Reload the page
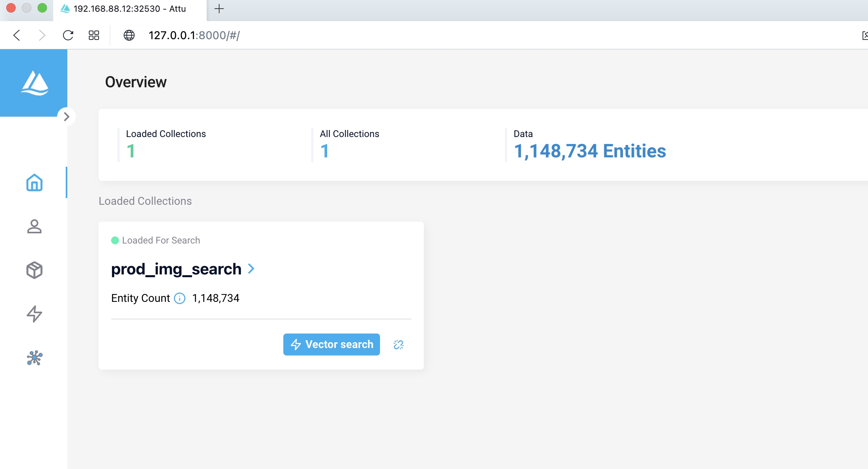868x469 pixels. click(x=68, y=35)
